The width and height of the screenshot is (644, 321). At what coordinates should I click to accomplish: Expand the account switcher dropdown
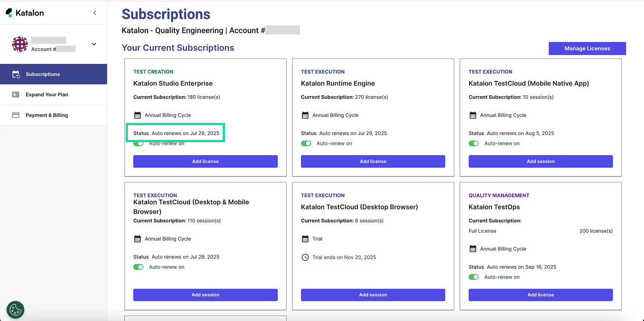pos(94,44)
